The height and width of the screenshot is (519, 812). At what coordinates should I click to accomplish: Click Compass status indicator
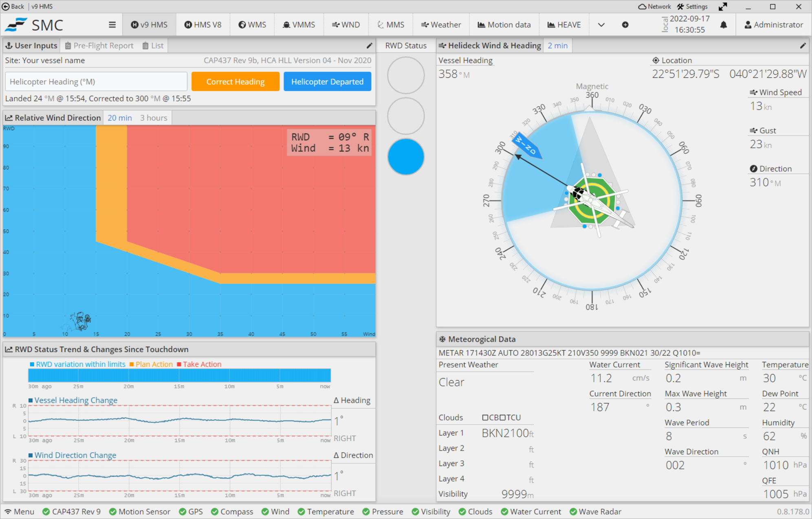point(232,512)
